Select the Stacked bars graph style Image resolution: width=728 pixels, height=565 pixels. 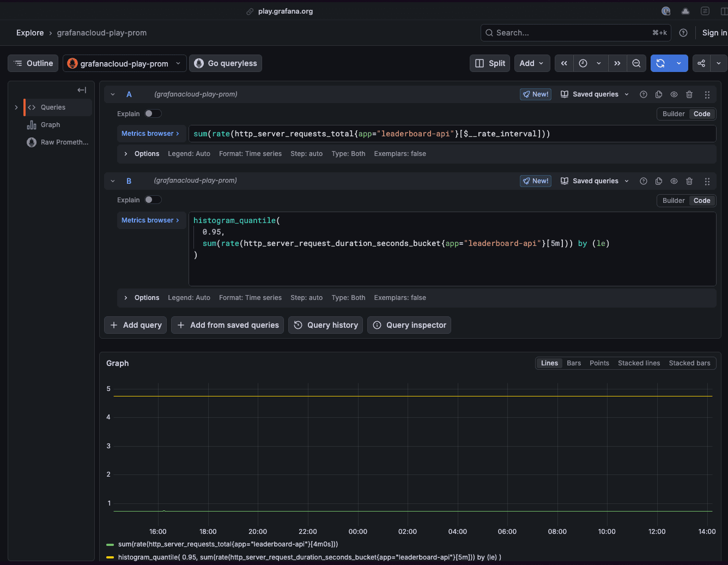click(x=689, y=363)
